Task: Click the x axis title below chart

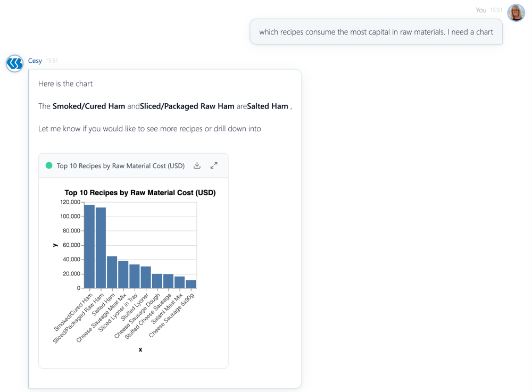Action: coord(140,349)
